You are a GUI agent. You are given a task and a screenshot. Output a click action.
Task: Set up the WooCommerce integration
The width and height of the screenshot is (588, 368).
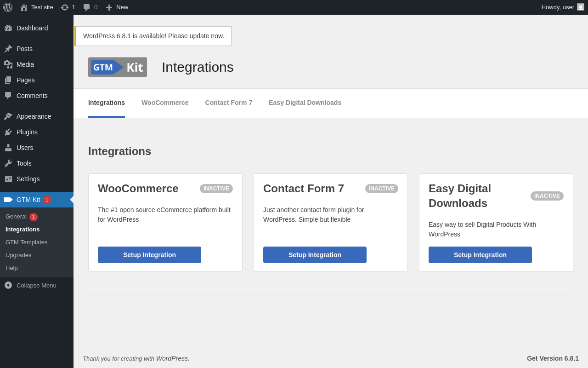[149, 255]
